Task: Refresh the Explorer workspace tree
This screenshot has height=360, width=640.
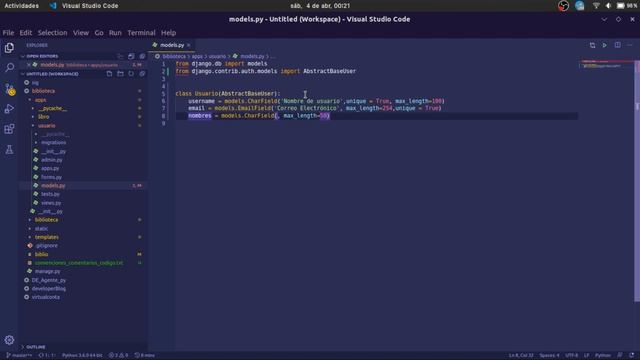Action: pyautogui.click(x=131, y=74)
